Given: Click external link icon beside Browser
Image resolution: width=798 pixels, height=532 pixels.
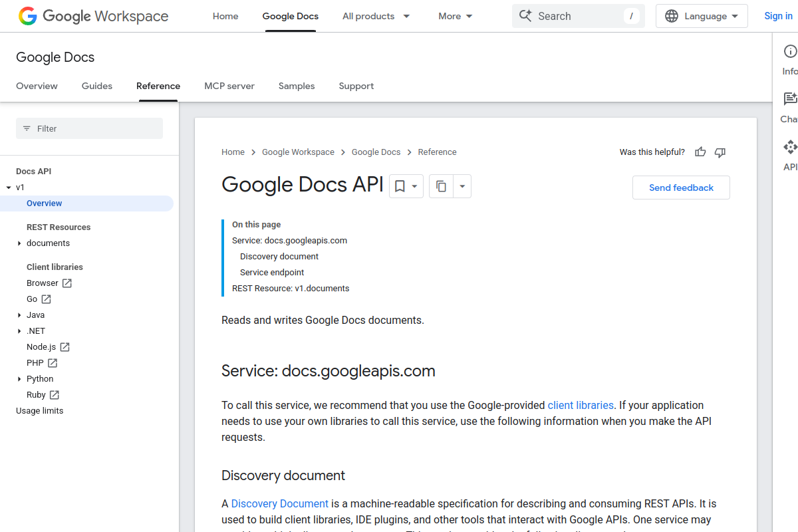Looking at the screenshot, I should (x=67, y=283).
